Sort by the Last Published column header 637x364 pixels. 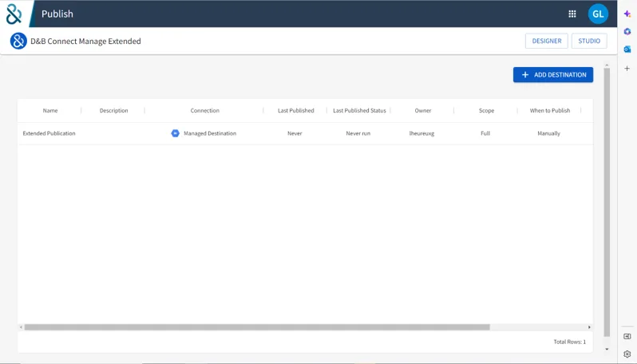295,110
